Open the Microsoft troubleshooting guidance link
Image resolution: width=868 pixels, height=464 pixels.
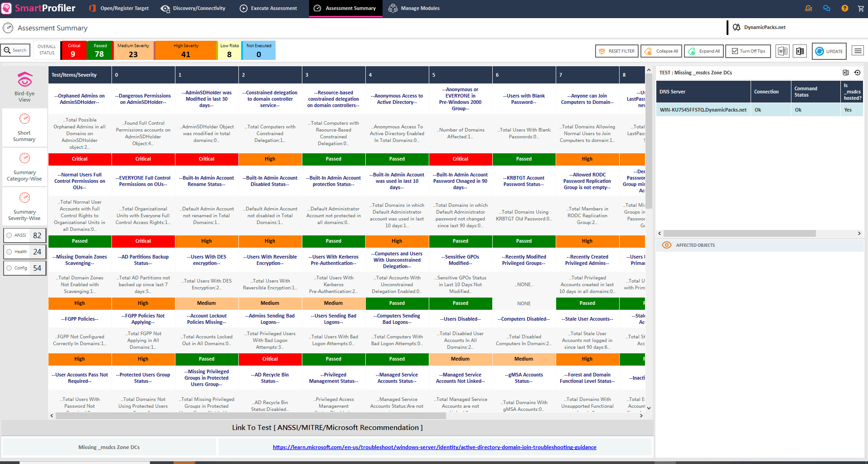point(434,447)
